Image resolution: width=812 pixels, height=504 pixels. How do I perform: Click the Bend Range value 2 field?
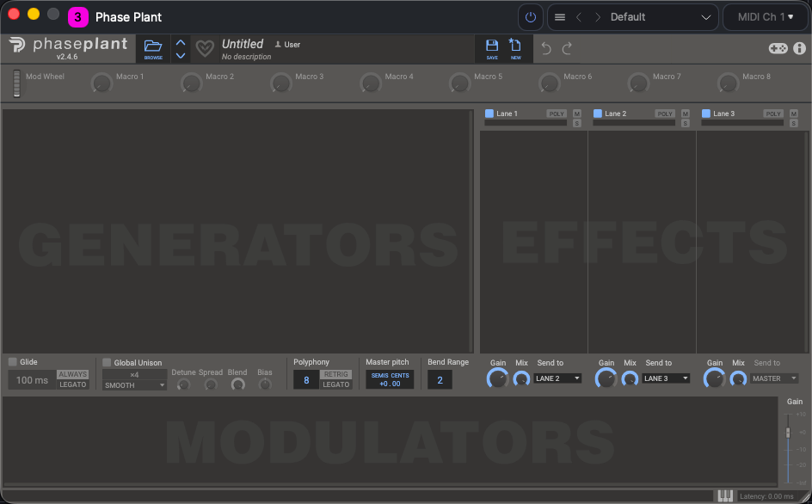(x=440, y=379)
